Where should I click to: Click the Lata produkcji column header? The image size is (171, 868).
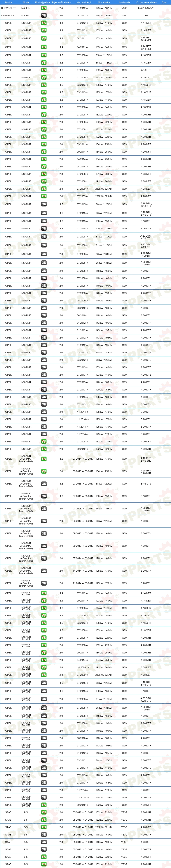(83, 2)
